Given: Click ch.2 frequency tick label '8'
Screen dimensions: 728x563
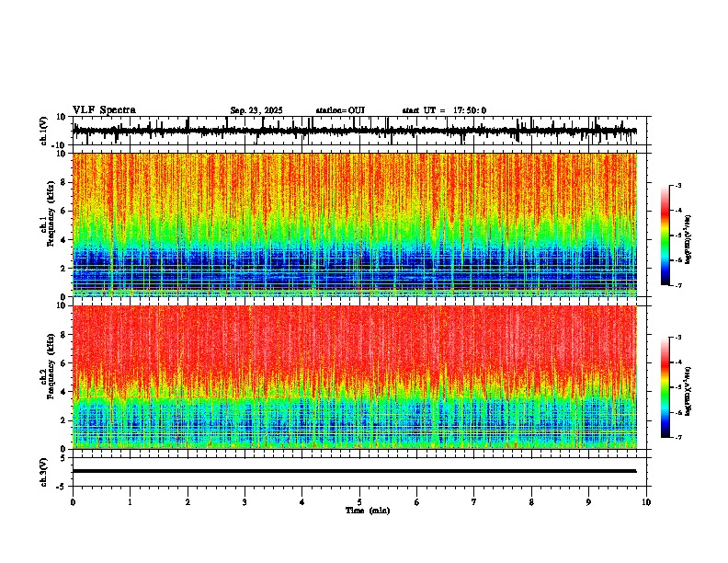Looking at the screenshot, I should (x=63, y=335).
